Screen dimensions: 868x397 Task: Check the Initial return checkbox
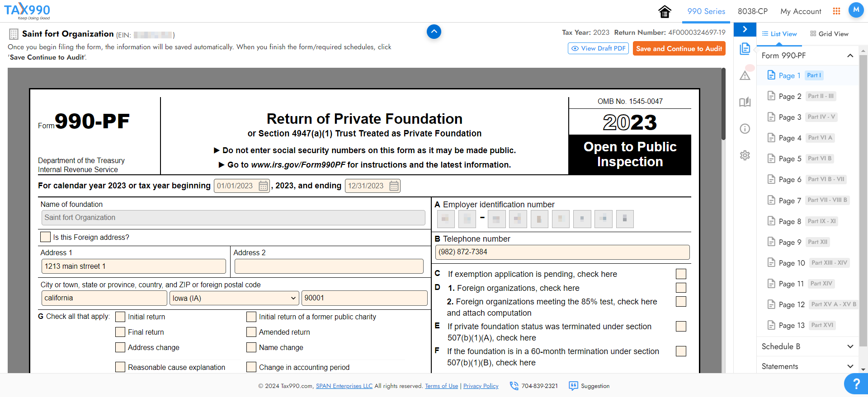coord(120,317)
